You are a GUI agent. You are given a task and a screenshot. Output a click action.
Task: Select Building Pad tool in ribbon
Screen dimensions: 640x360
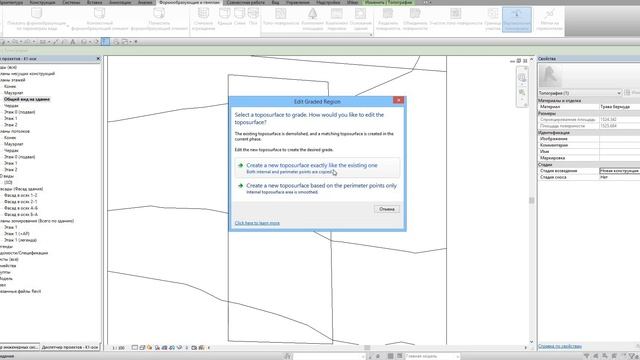tap(360, 19)
